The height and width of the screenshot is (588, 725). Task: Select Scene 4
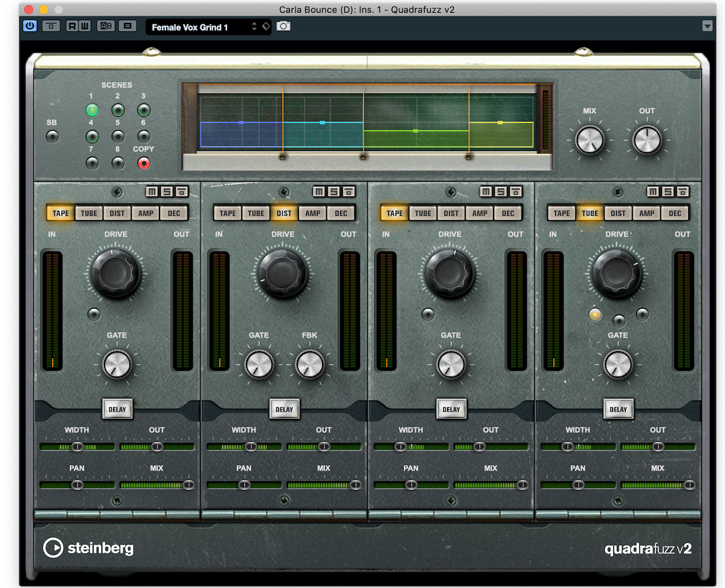tap(92, 136)
